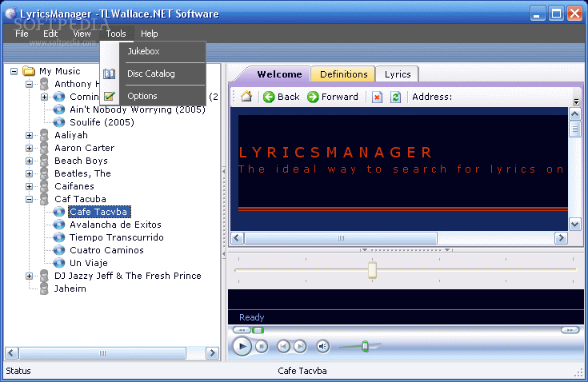
Task: Open the File menu
Action: 22,34
